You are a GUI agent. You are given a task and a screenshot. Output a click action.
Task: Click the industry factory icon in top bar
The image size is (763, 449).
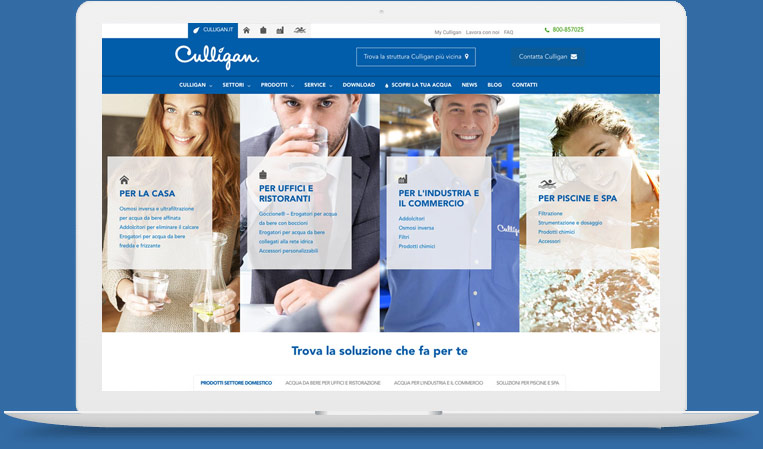point(280,30)
